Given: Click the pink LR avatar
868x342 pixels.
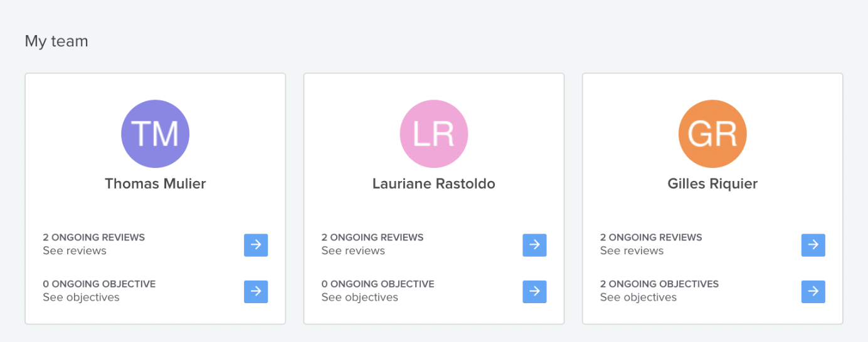Looking at the screenshot, I should (x=434, y=134).
